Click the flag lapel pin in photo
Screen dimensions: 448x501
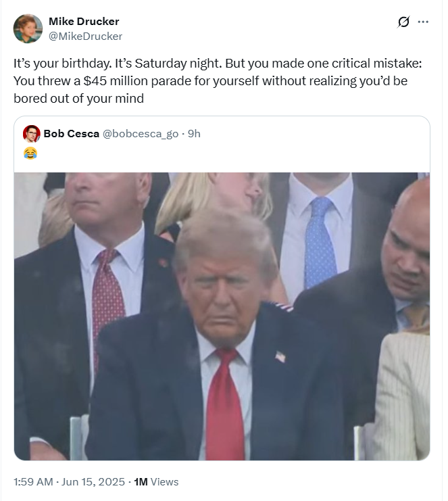pos(280,356)
